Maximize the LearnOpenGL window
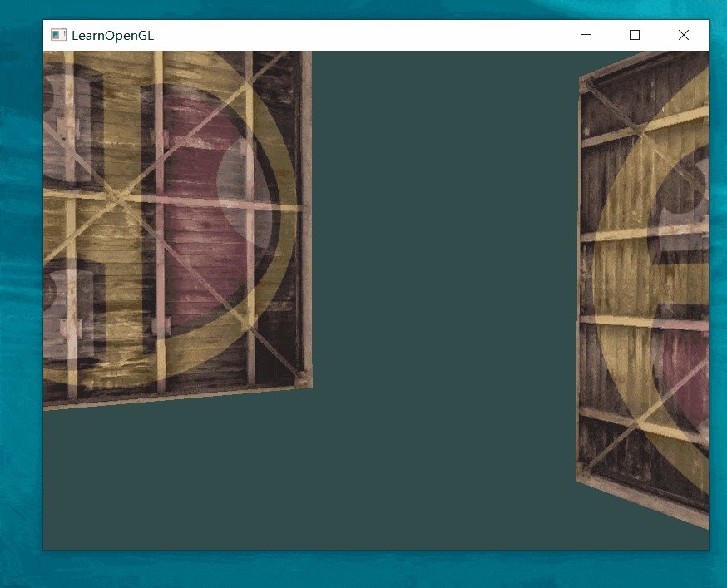727x588 pixels. pyautogui.click(x=635, y=35)
